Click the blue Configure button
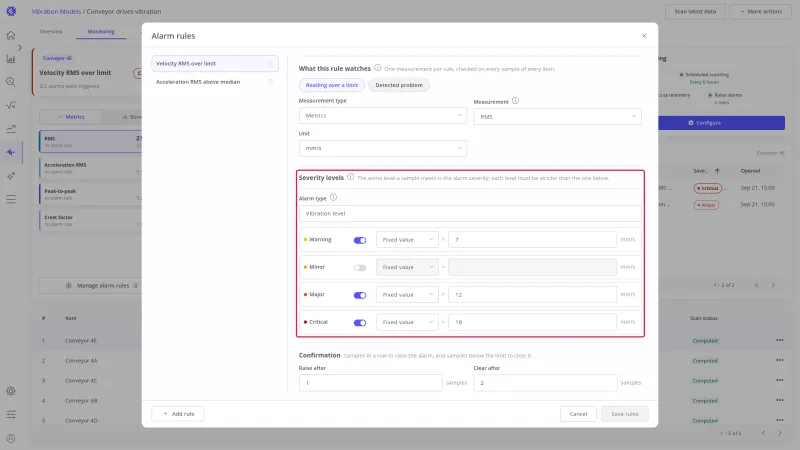This screenshot has width=800, height=450. tap(721, 123)
